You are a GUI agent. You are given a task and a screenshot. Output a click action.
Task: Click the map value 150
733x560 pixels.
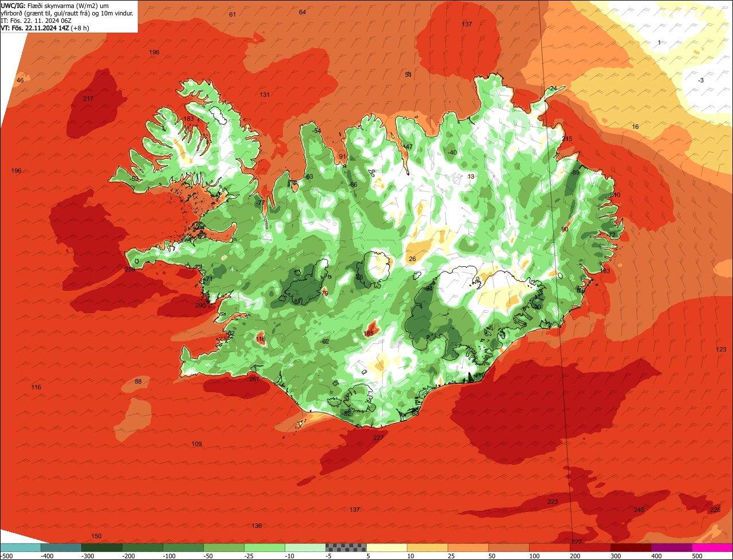click(x=96, y=536)
